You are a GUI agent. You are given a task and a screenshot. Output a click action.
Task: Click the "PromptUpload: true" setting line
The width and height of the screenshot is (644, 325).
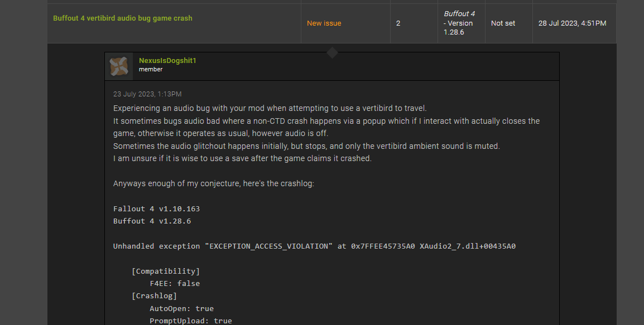click(190, 321)
